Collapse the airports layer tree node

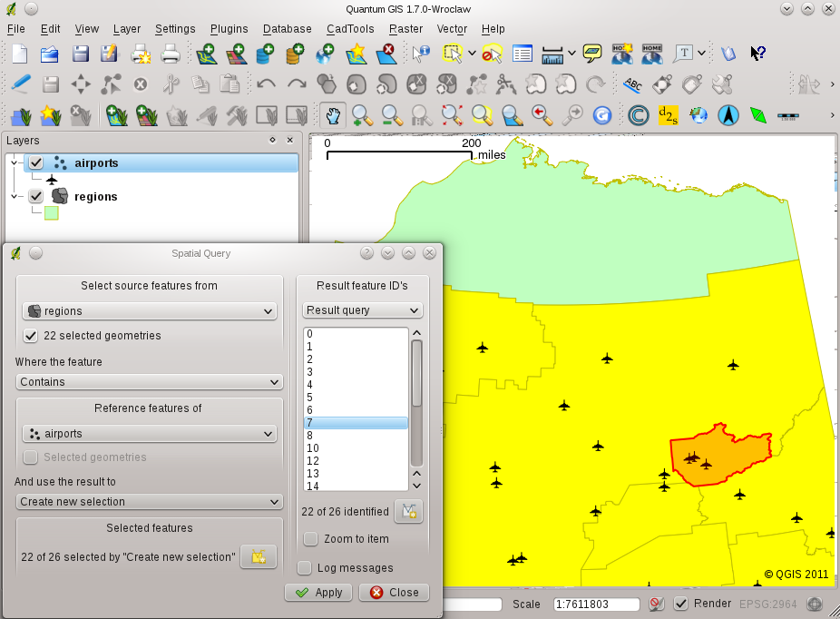(x=14, y=162)
